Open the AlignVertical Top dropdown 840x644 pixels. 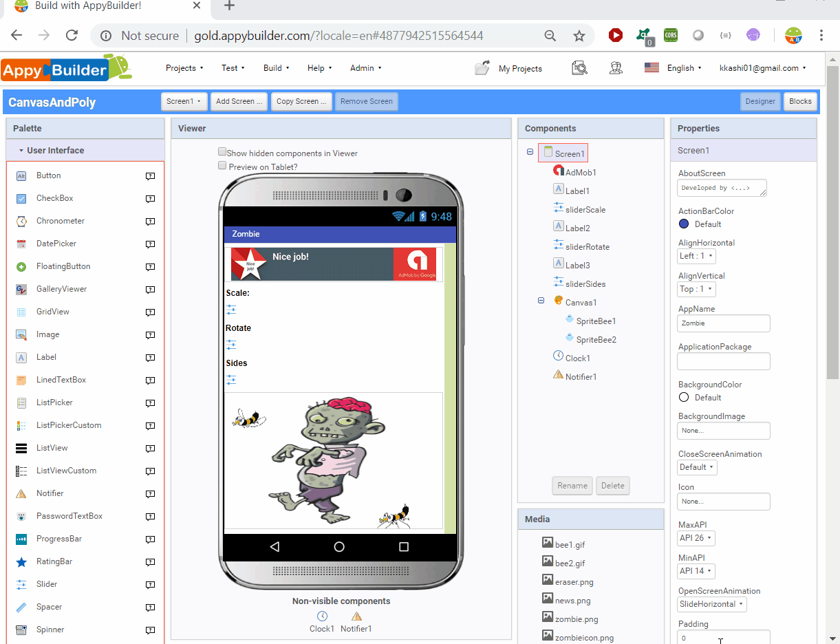tap(697, 289)
